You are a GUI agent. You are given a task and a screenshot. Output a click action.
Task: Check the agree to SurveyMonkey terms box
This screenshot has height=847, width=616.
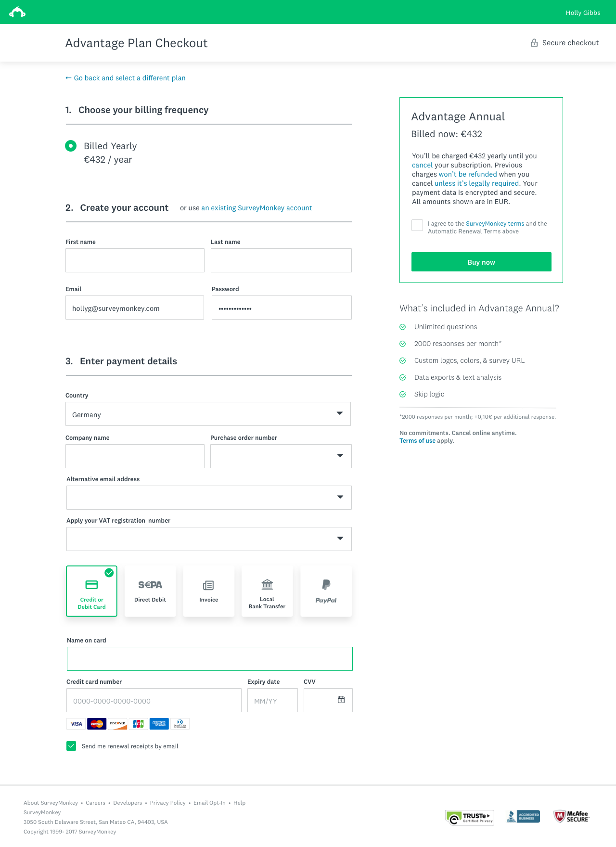coord(417,225)
